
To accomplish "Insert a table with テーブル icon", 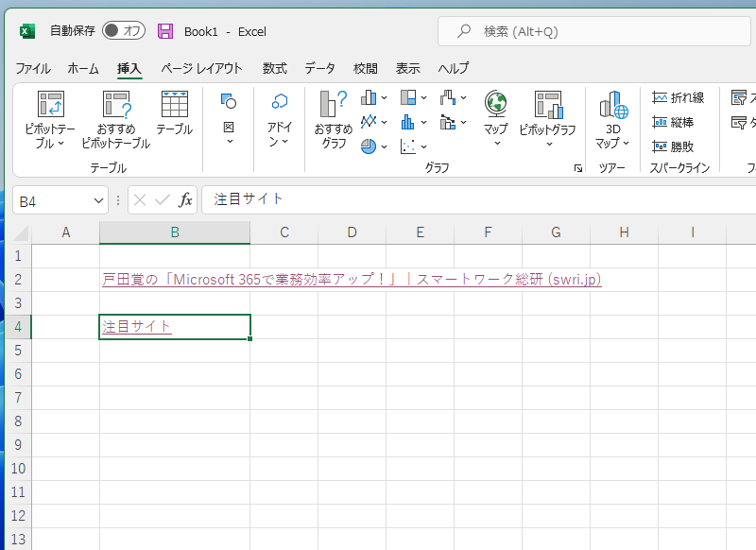I will coord(175,104).
